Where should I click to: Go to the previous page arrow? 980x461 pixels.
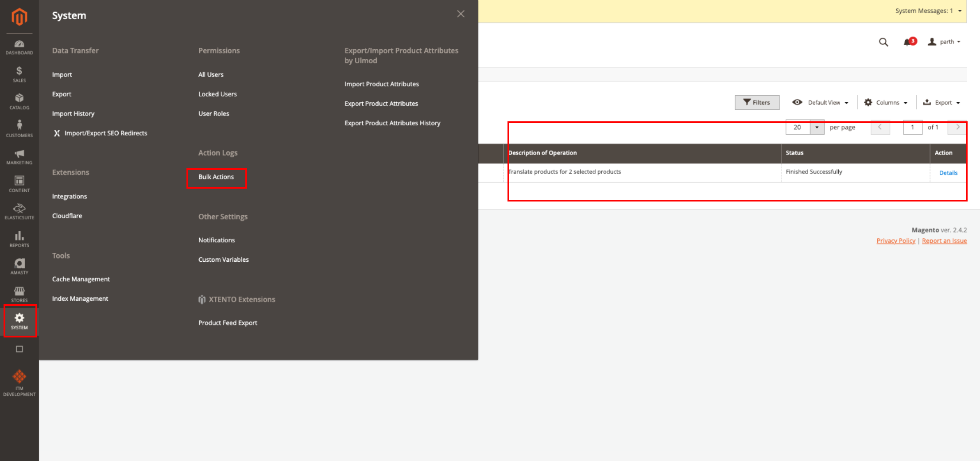(x=880, y=128)
